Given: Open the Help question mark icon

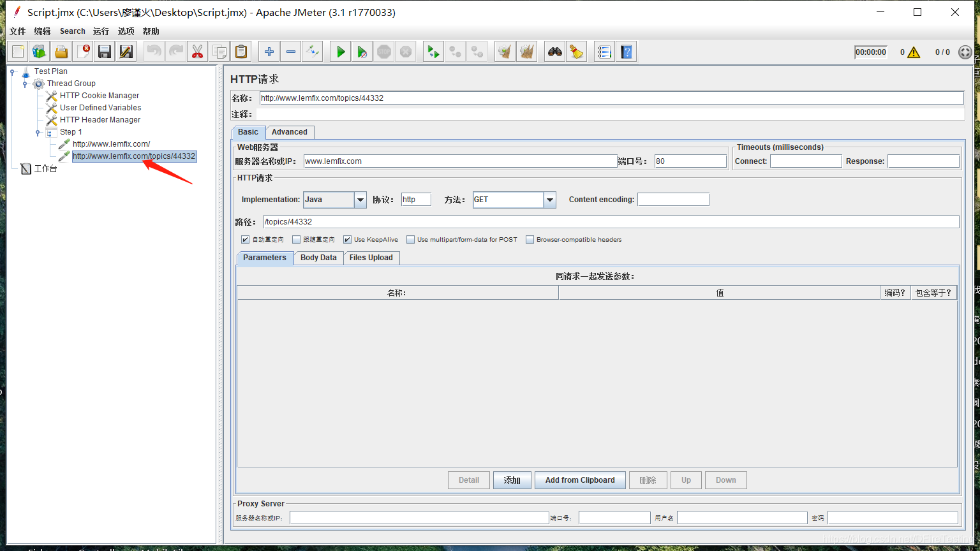Looking at the screenshot, I should [x=626, y=52].
